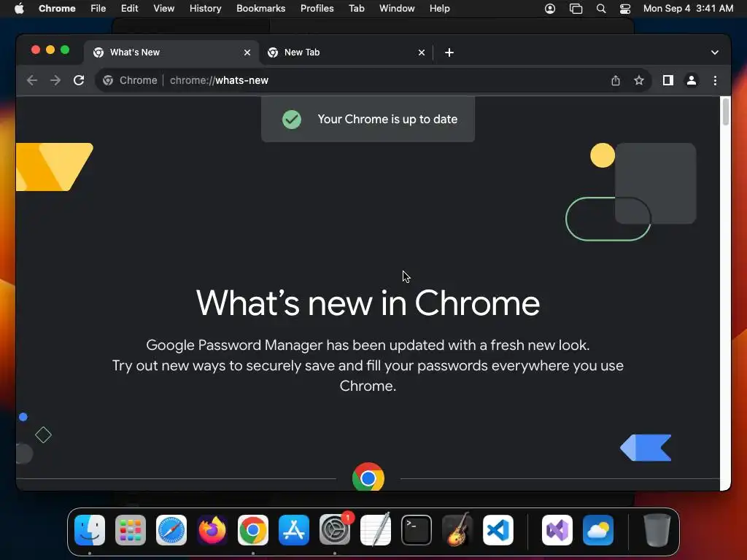Image resolution: width=747 pixels, height=560 pixels.
Task: Open the cloud weather app in Dock
Action: [x=598, y=530]
